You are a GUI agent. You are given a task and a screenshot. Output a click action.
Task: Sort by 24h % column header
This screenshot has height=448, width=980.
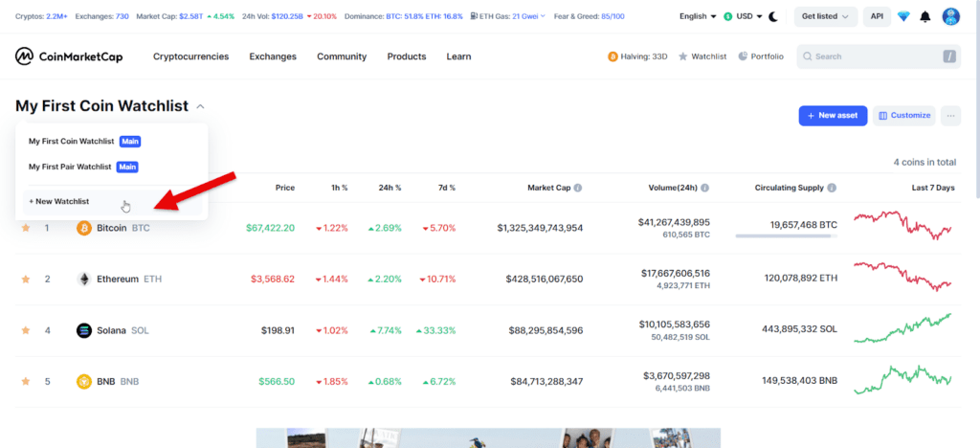(390, 188)
